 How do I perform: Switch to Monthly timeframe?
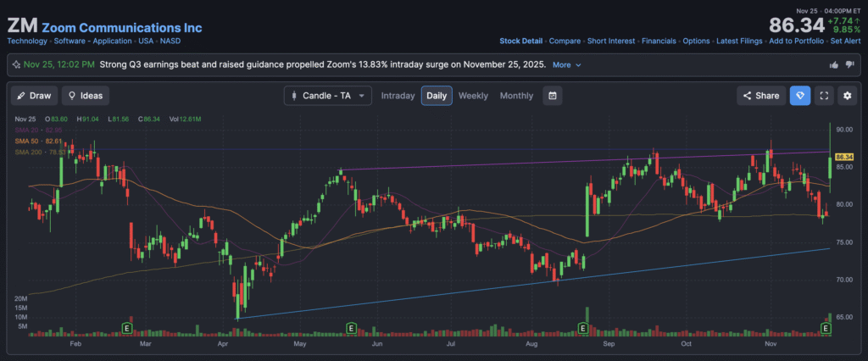coord(516,96)
